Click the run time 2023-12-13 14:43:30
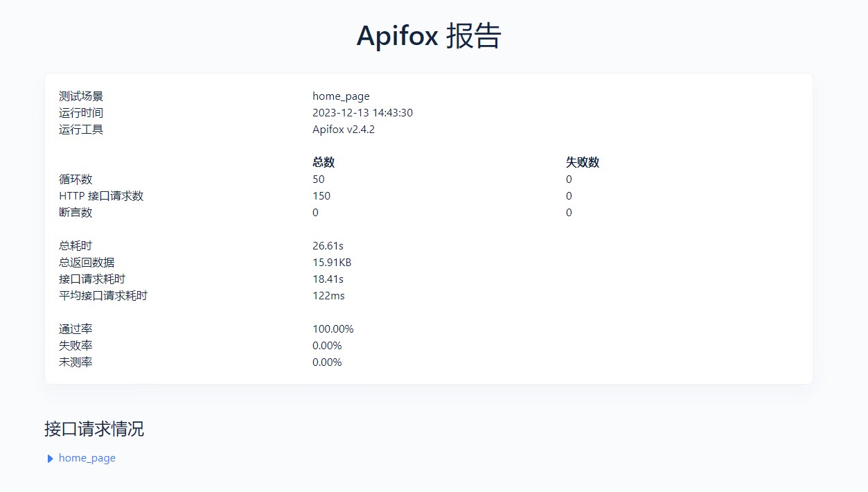Screen dimensions: 868x492 [362, 113]
